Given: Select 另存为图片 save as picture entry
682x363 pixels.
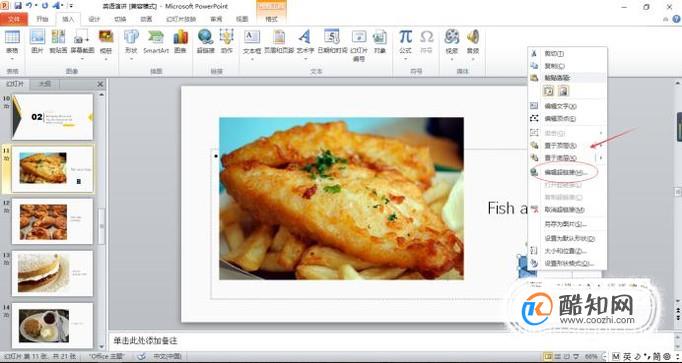Looking at the screenshot, I should point(566,224).
